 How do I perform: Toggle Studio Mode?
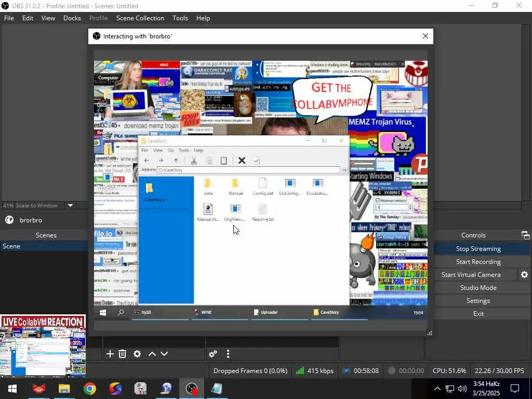pyautogui.click(x=478, y=287)
